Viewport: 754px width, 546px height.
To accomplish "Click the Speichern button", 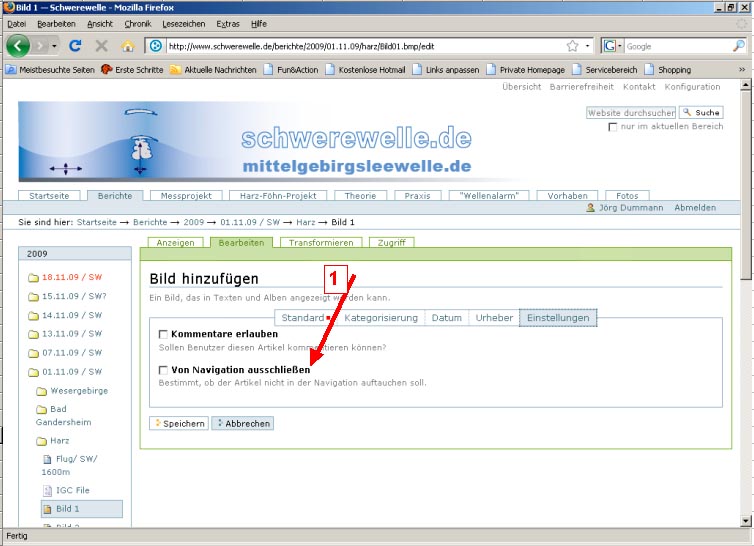I will point(178,423).
